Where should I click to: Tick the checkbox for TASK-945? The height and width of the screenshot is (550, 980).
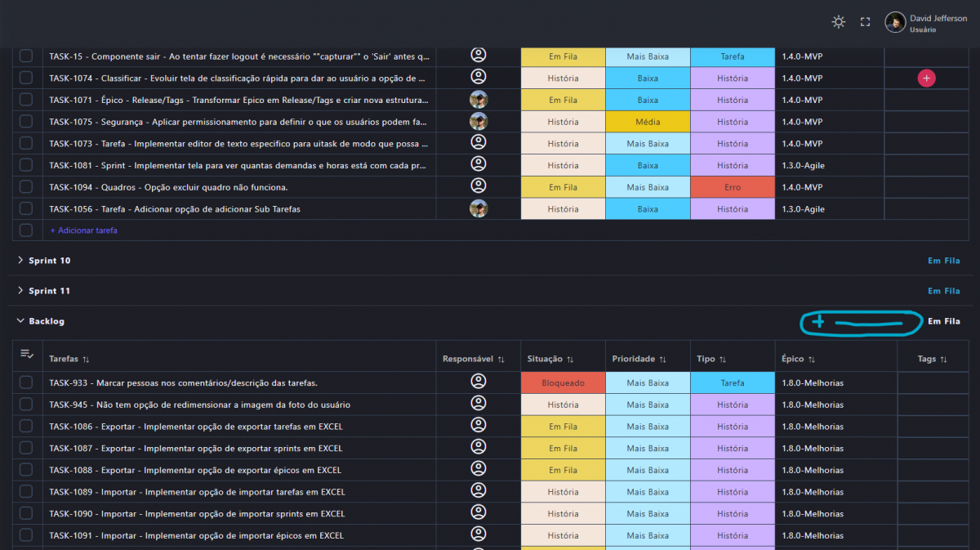[26, 405]
